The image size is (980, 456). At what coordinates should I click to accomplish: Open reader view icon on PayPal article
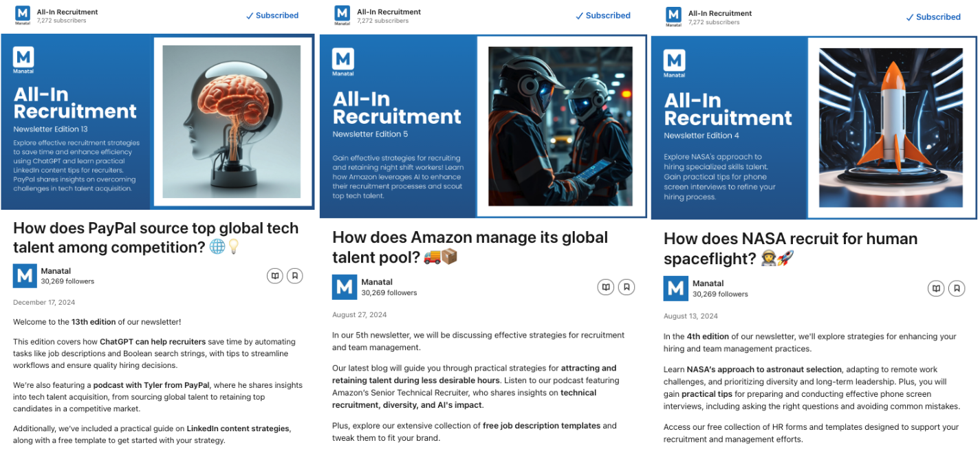(275, 276)
